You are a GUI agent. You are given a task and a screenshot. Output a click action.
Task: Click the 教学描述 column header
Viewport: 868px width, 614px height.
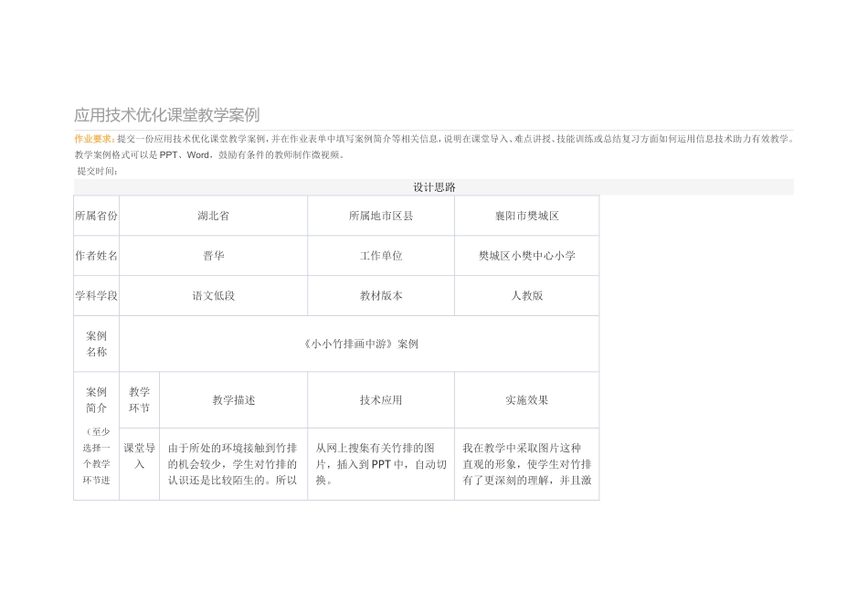click(x=234, y=399)
